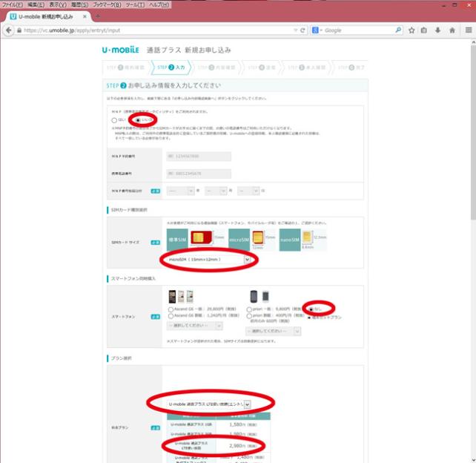Go back to previous page

click(x=9, y=30)
